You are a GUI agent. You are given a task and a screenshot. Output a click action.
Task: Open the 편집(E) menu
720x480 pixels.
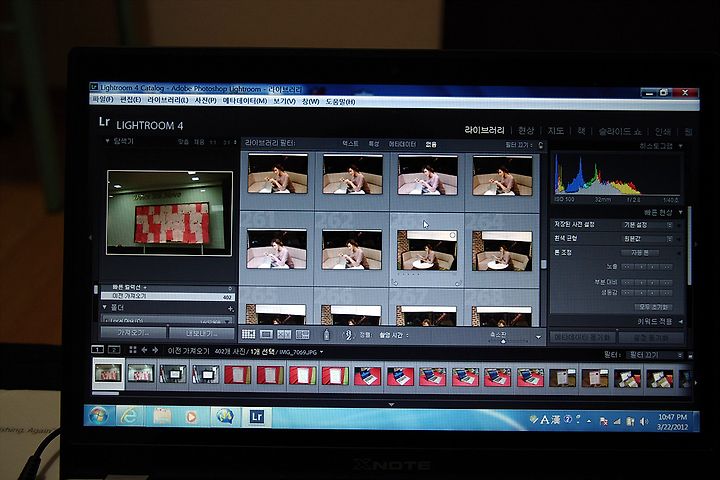[x=130, y=100]
